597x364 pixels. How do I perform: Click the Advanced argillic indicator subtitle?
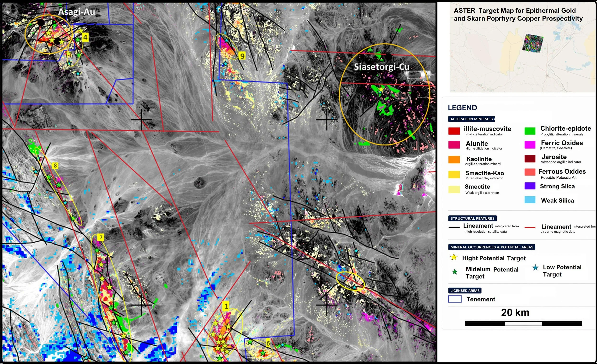[x=561, y=162]
